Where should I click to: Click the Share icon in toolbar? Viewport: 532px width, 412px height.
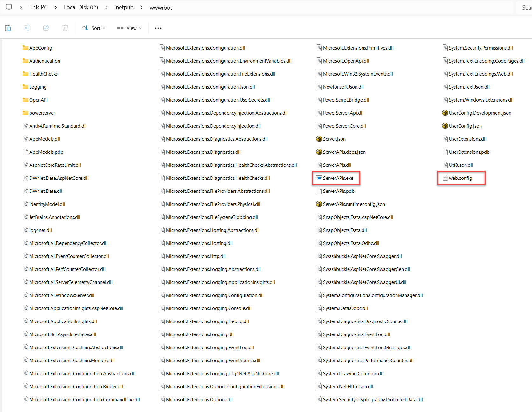[x=46, y=28]
